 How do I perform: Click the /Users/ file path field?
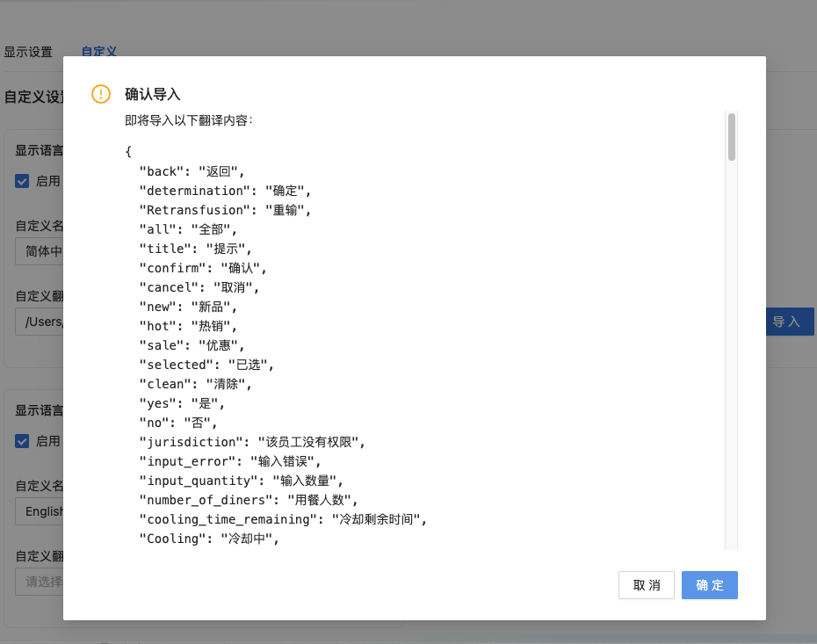[x=40, y=322]
